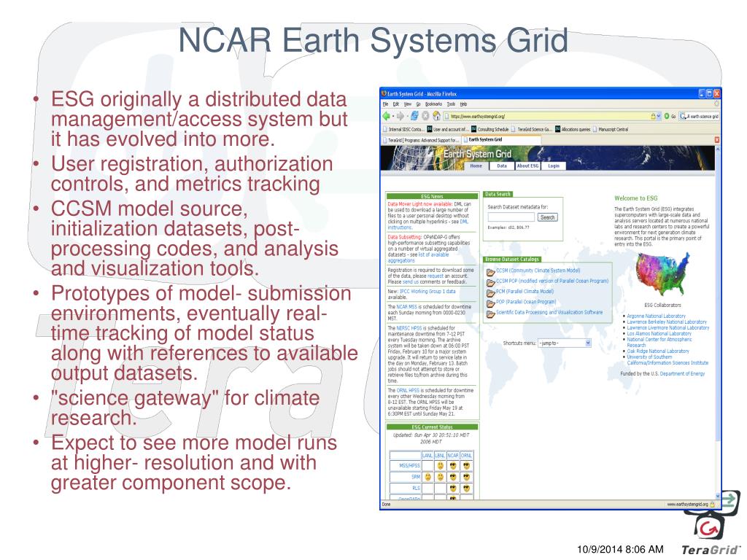This screenshot has height=560, width=747.
Task: Click the page vertical scrollbar down arrow
Action: click(717, 496)
